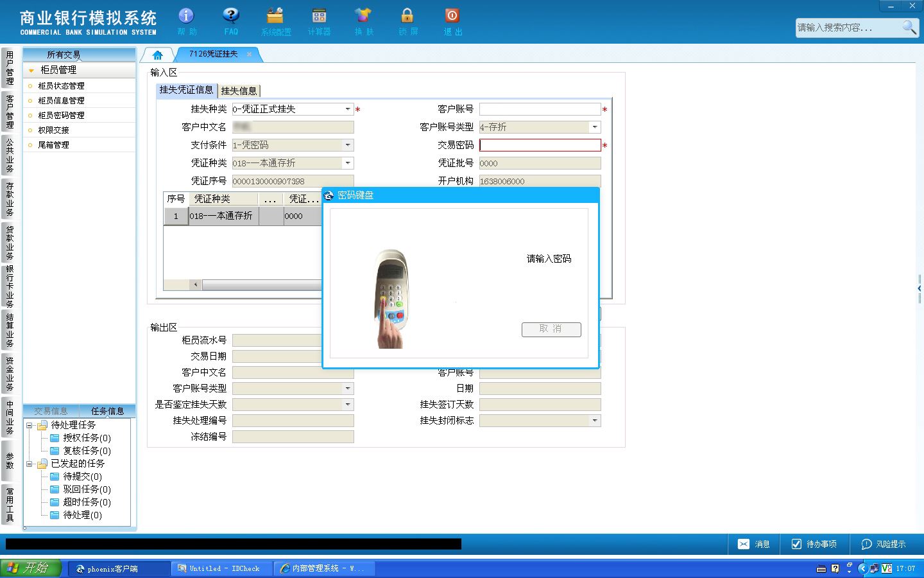Click 取消 in the password keypad dialog
The image size is (924, 578).
[x=551, y=329]
